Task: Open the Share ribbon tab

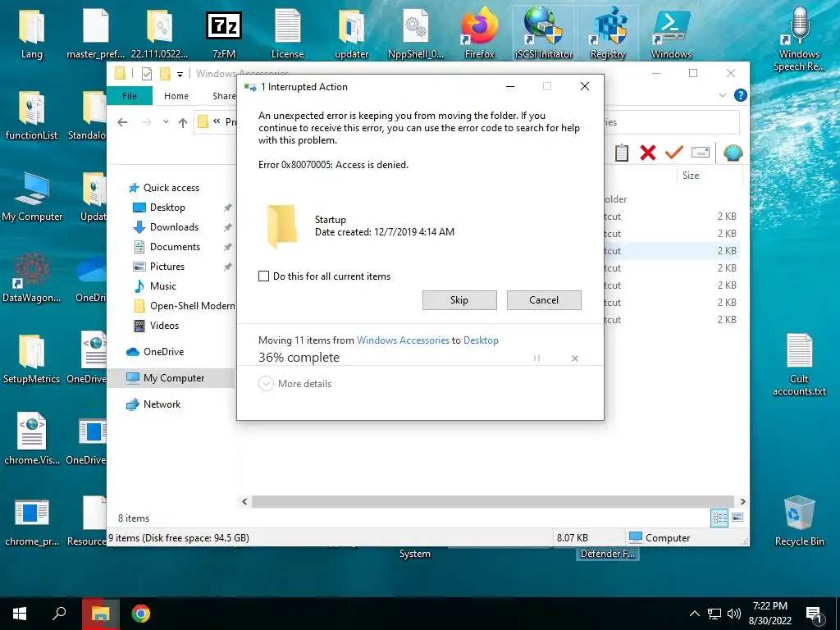Action: click(224, 96)
